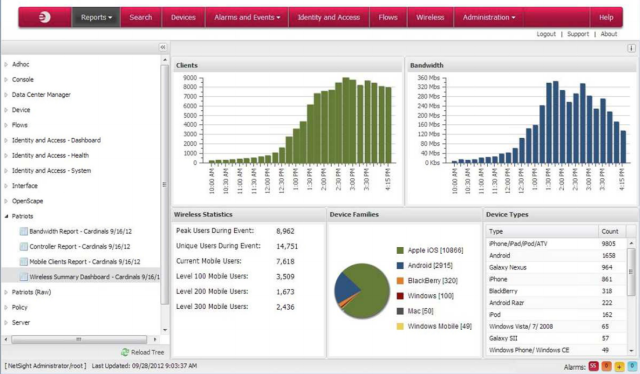Collapse the Patriots tree node
This screenshot has width=640, height=374.
pyautogui.click(x=6, y=216)
